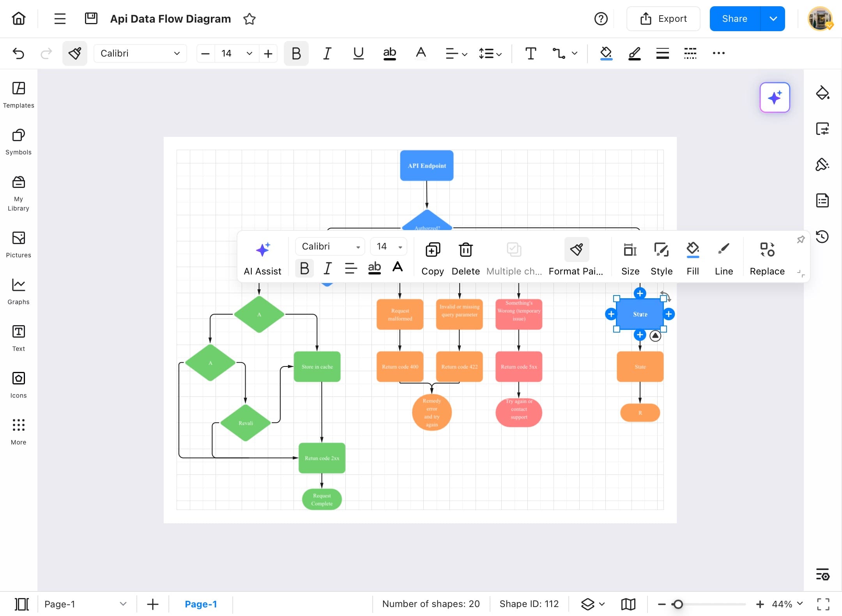Open AI Assist from the floating toolbar

coord(262,257)
